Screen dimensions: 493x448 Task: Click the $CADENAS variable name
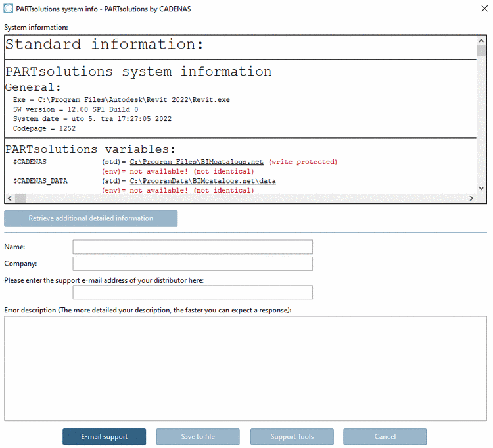[30, 162]
